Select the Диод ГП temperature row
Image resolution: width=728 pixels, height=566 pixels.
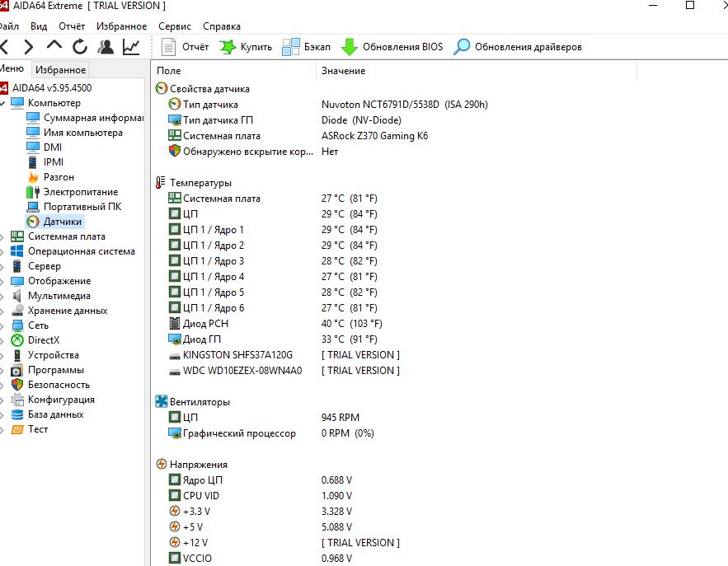tap(273, 339)
